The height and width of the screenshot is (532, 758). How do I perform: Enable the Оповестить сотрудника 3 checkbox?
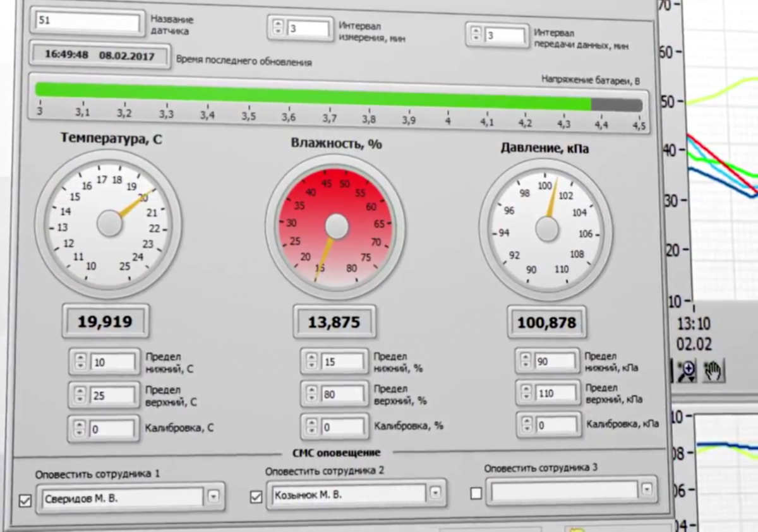click(476, 493)
